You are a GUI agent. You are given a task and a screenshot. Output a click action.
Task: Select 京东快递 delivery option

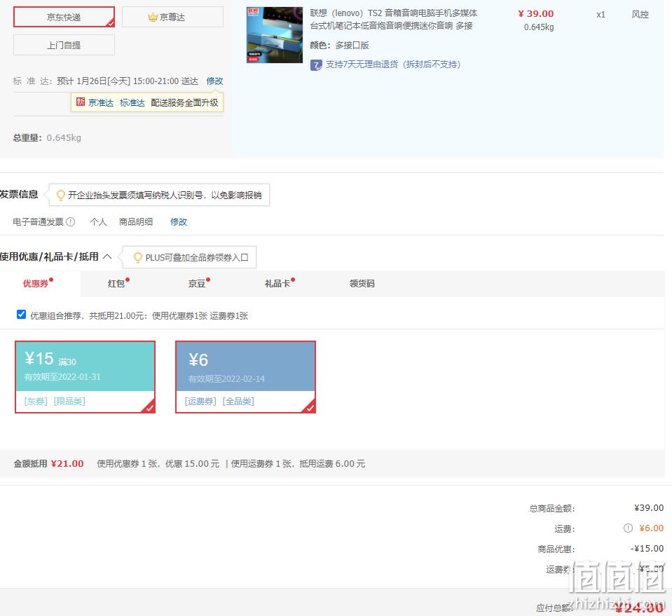(64, 17)
